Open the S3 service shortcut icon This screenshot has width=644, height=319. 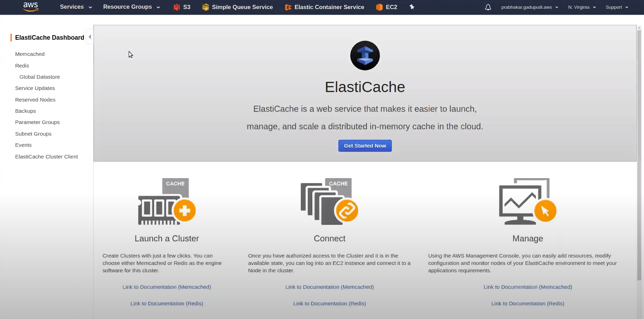[177, 7]
